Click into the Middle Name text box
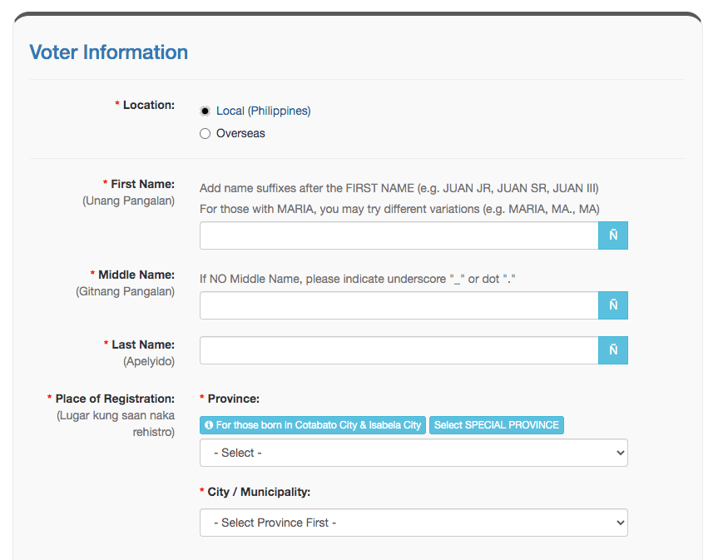The height and width of the screenshot is (560, 728). tap(399, 305)
